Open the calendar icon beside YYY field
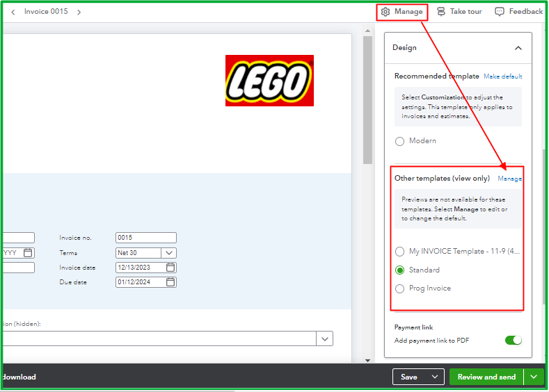Image resolution: width=549 pixels, height=392 pixels. [x=28, y=252]
